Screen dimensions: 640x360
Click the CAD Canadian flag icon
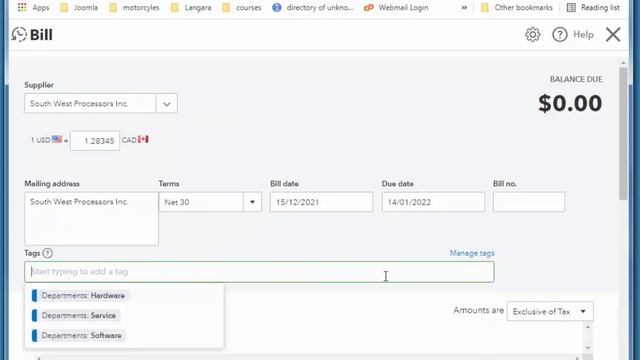pyautogui.click(x=143, y=139)
